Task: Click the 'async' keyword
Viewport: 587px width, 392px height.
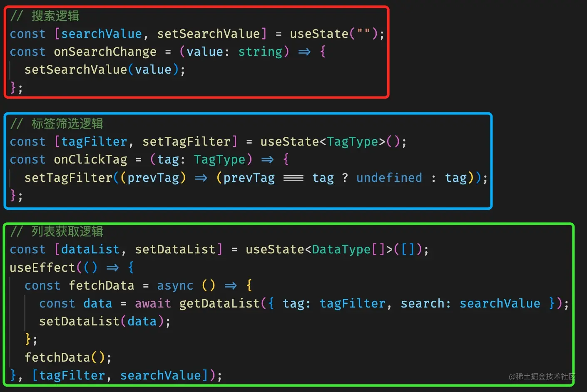Action: click(x=175, y=285)
